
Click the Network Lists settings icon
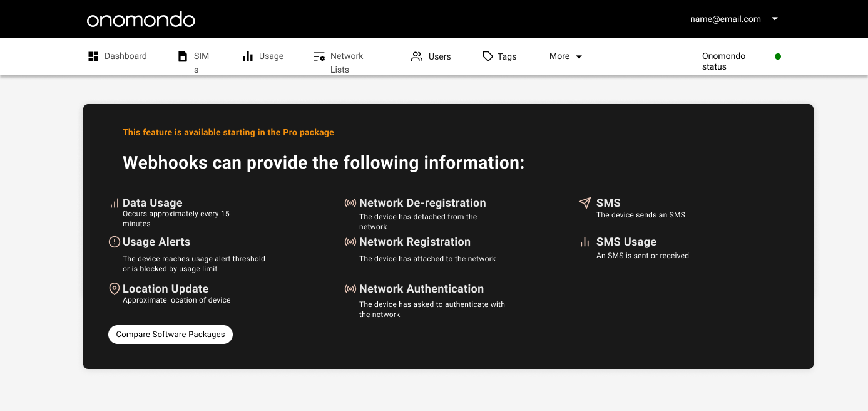click(319, 56)
